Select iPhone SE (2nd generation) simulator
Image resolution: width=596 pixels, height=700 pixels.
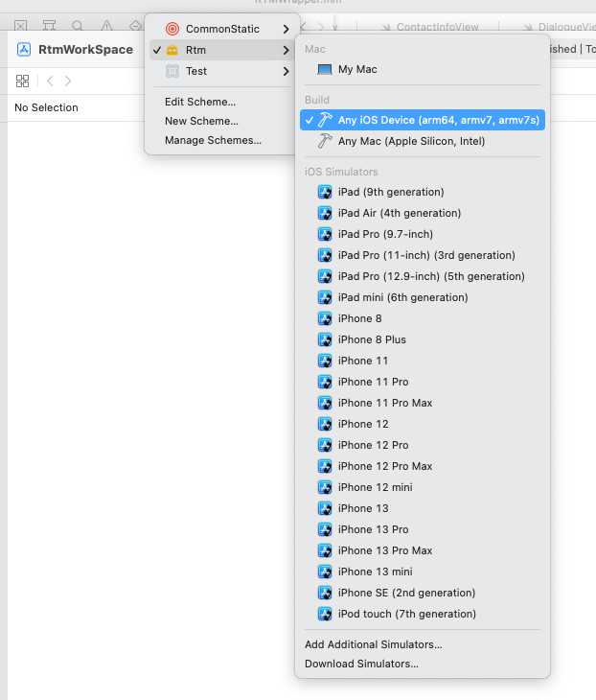(422, 593)
